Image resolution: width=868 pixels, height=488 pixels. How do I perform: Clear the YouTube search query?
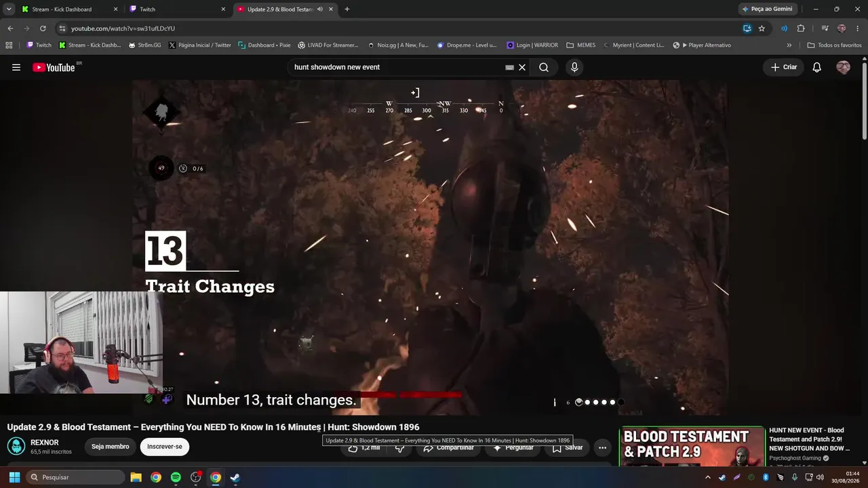522,67
